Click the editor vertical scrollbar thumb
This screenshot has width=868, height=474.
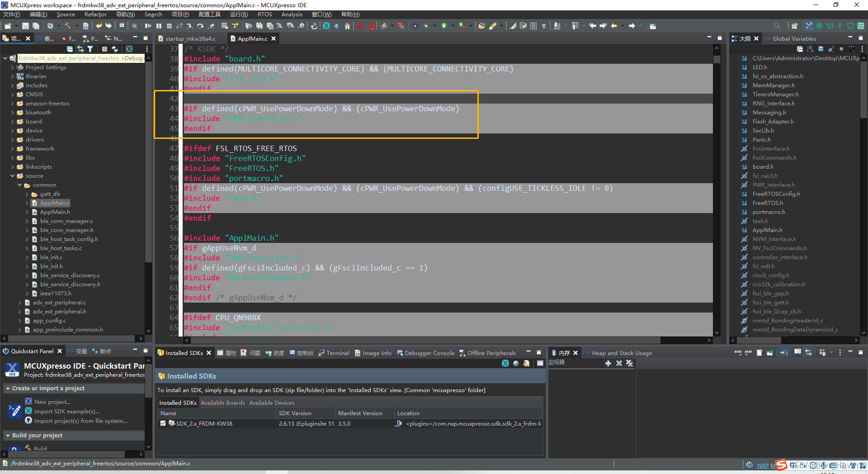click(x=717, y=59)
